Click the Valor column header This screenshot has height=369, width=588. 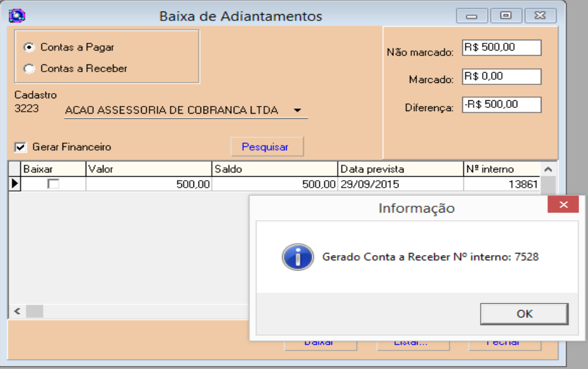pos(147,169)
